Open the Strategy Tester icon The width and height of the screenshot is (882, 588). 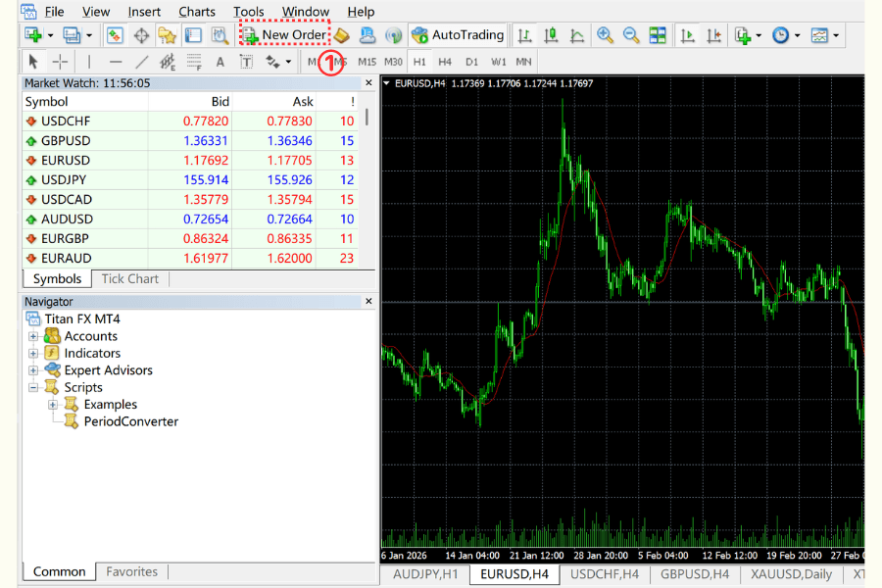coord(220,35)
